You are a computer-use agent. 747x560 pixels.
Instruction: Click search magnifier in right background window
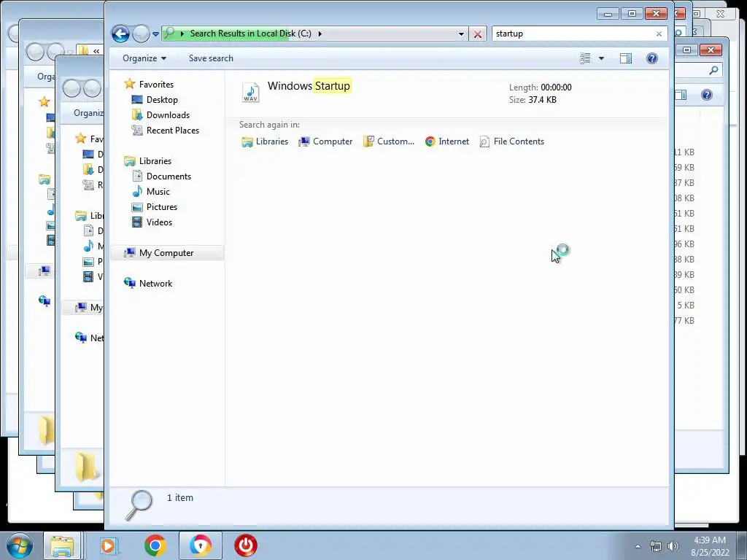(x=713, y=71)
